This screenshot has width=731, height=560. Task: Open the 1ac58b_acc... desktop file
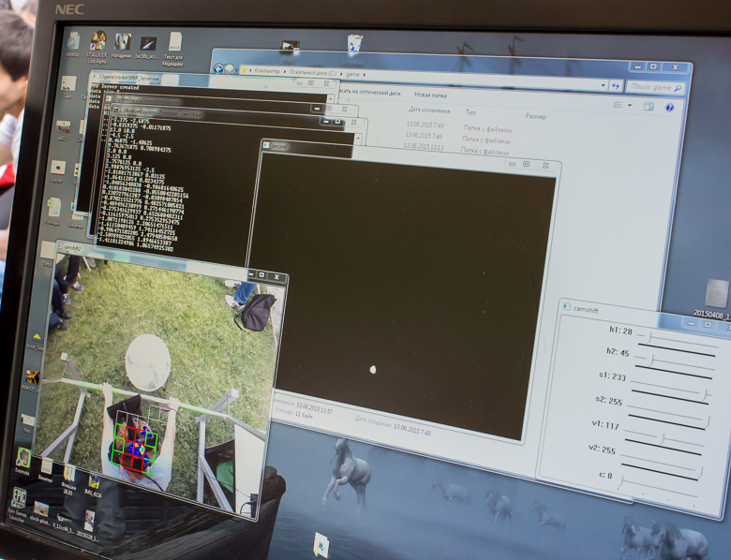(x=148, y=48)
